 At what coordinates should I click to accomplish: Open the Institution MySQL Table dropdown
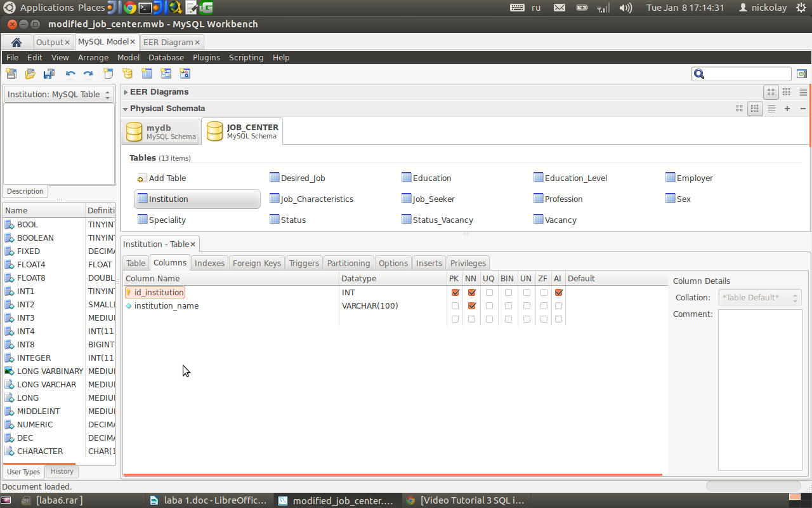(58, 94)
